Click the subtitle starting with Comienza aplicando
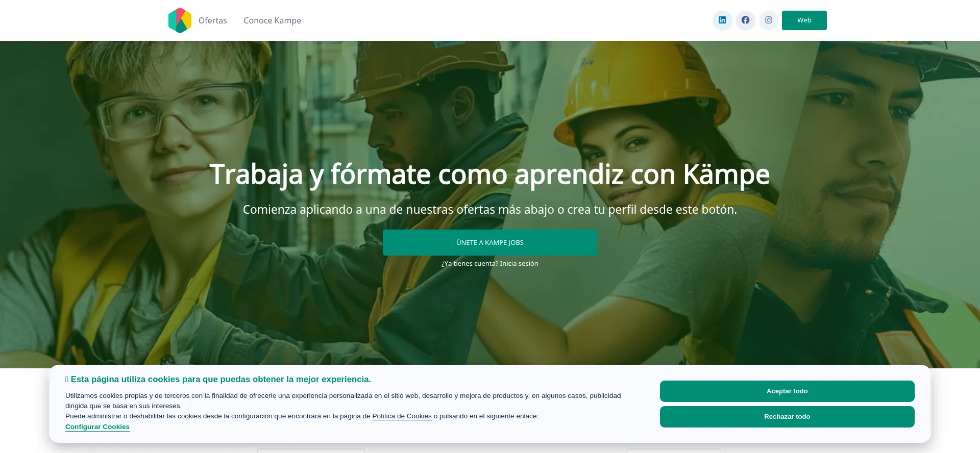The height and width of the screenshot is (453, 980). (x=490, y=210)
